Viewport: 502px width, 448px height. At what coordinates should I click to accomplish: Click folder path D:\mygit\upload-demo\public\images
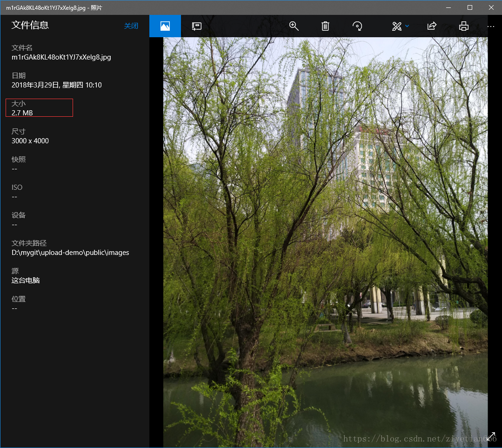pos(70,253)
